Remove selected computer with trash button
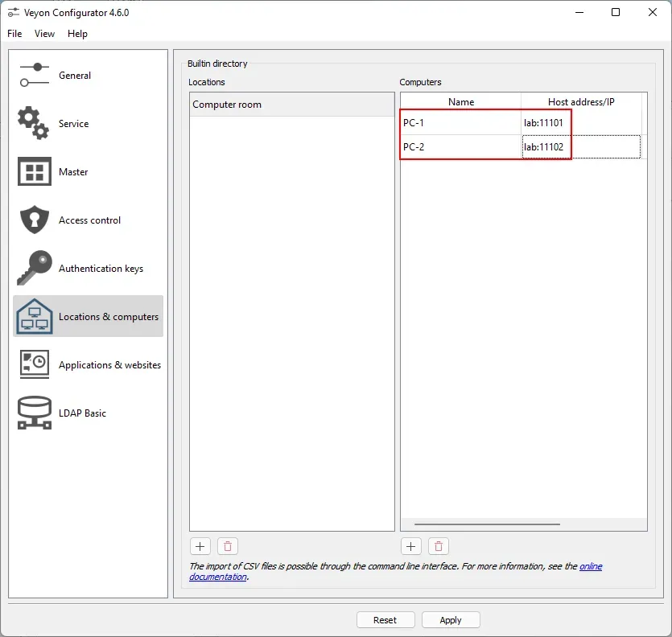The image size is (672, 637). [439, 546]
